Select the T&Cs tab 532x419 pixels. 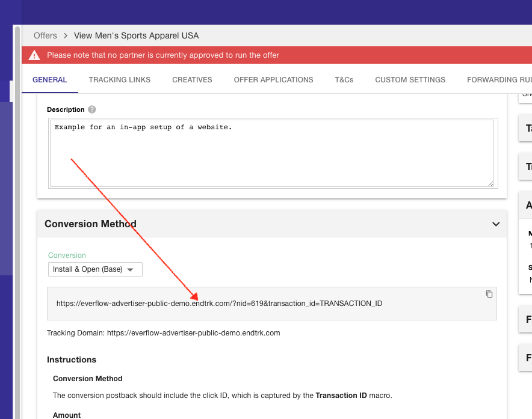(344, 80)
